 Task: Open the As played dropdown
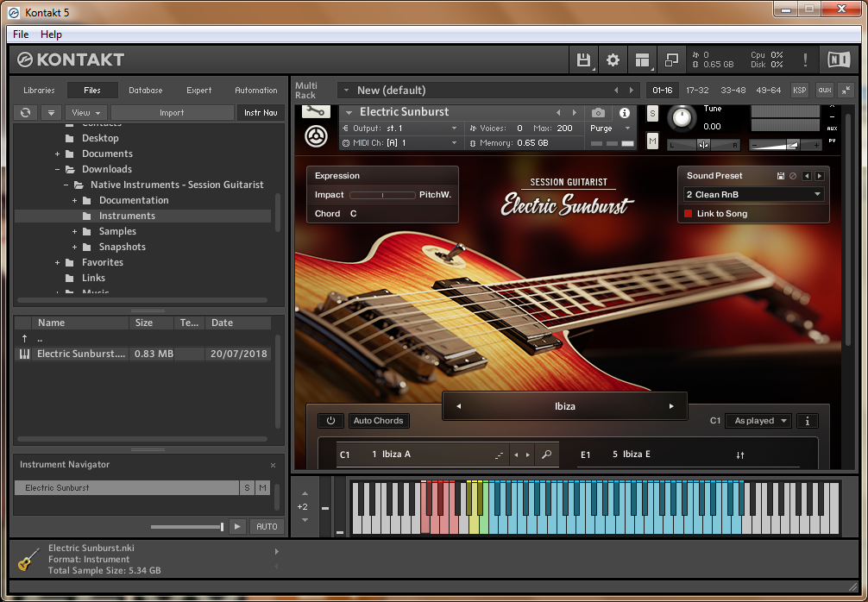(758, 421)
